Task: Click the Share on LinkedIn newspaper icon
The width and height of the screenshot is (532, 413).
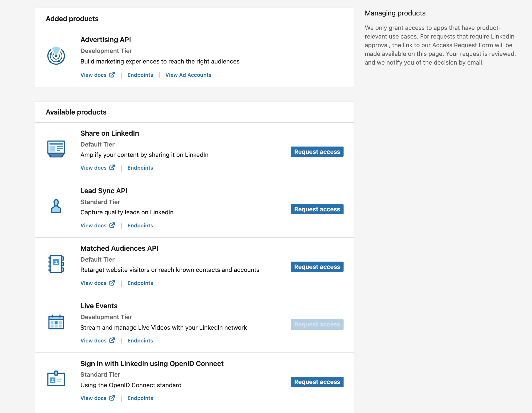Action: click(56, 149)
